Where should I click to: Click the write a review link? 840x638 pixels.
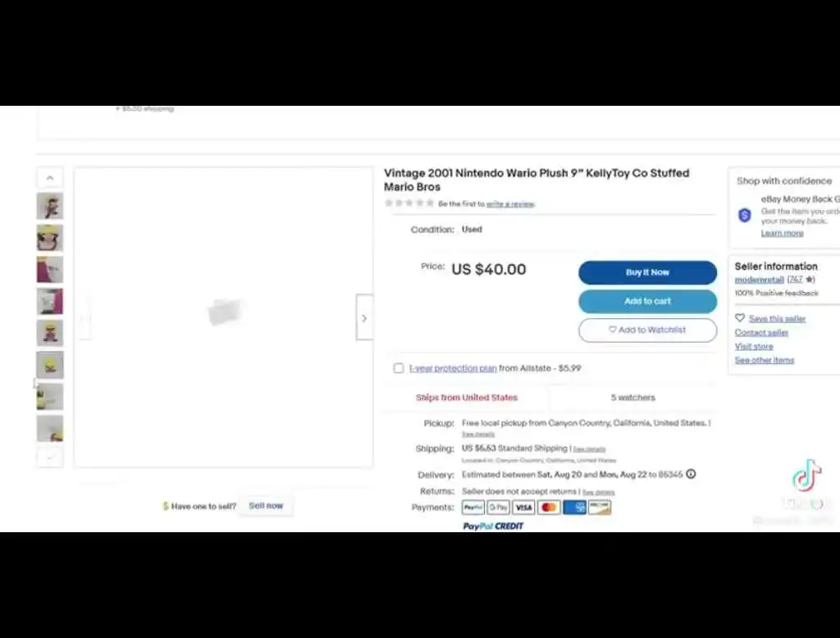click(510, 204)
